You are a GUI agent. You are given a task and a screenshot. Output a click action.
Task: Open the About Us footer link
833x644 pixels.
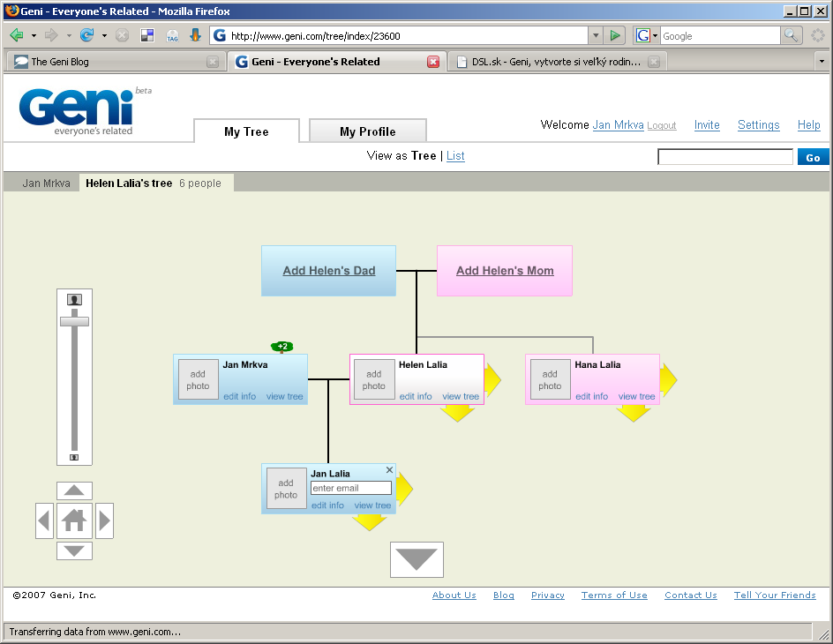click(x=454, y=595)
